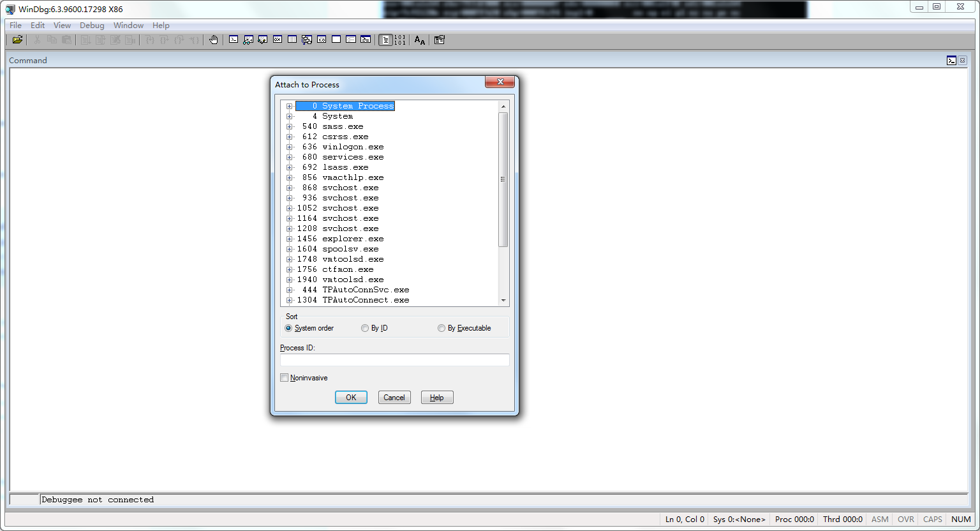This screenshot has height=531, width=980.
Task: Click the Step Into braces icon
Action: (150, 40)
